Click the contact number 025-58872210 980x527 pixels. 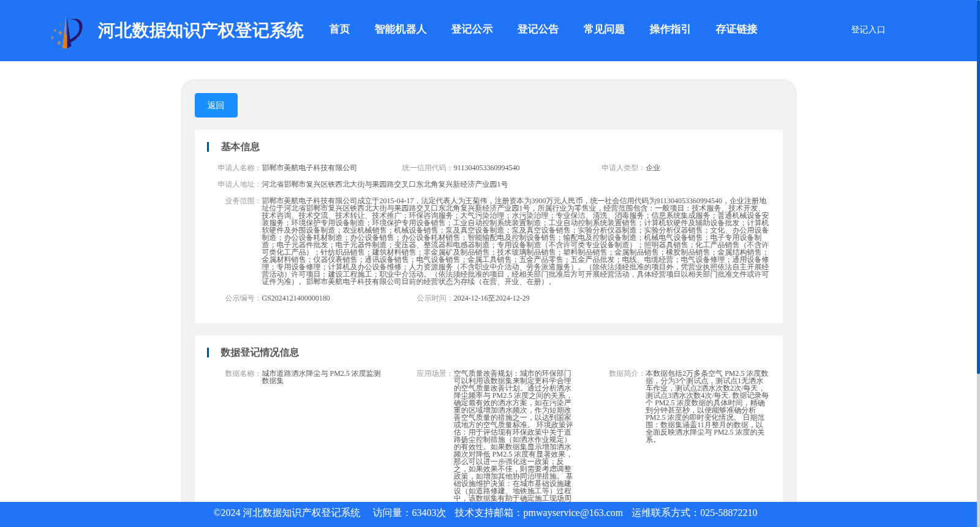[x=728, y=513]
